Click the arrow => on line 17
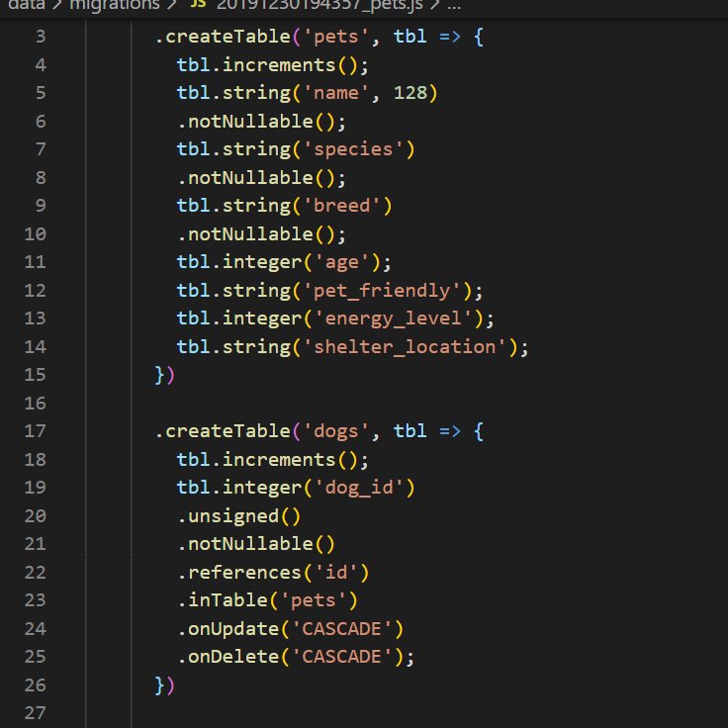Screen dimensions: 728x728 pos(450,431)
